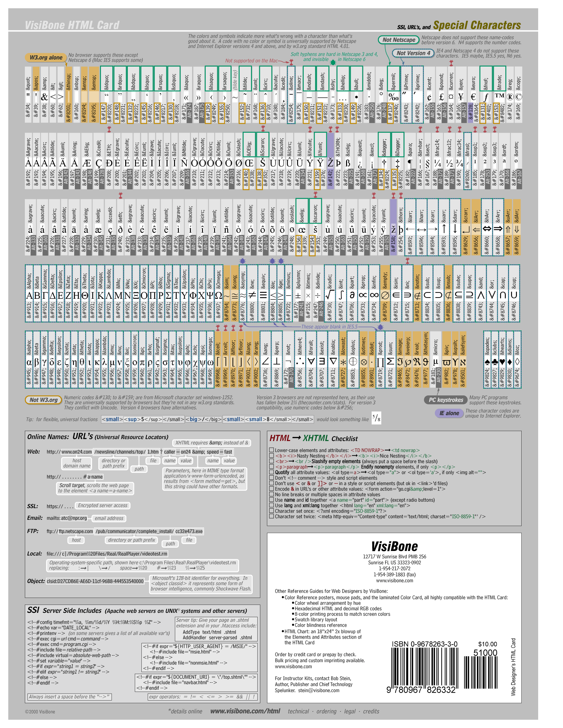Click the registered ® symbol under &reg;

pos(510,97)
